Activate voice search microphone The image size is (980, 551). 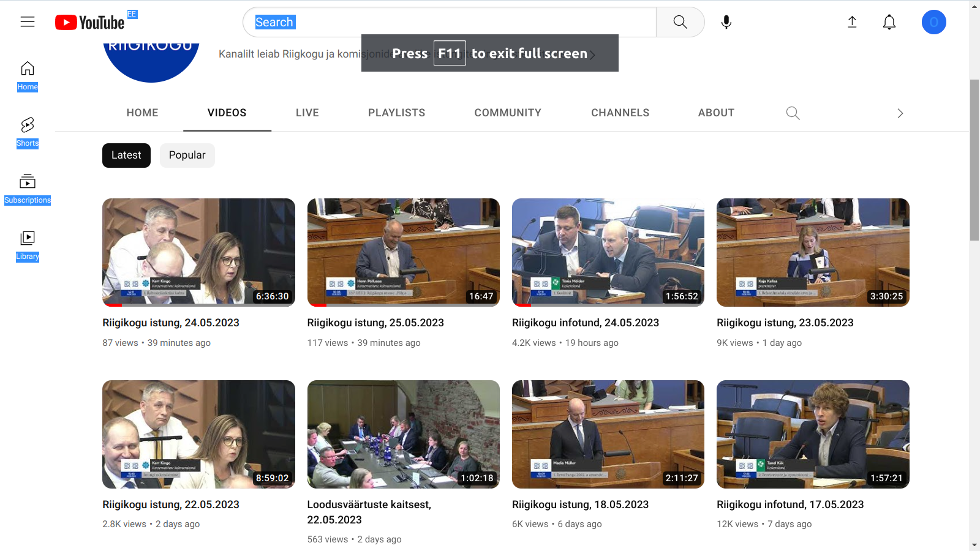pyautogui.click(x=726, y=22)
